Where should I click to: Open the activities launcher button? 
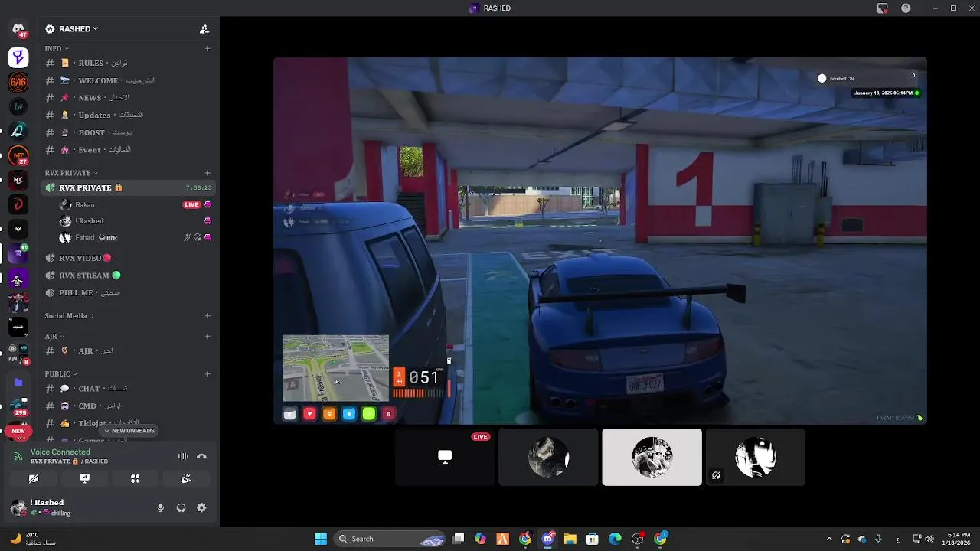click(x=135, y=478)
